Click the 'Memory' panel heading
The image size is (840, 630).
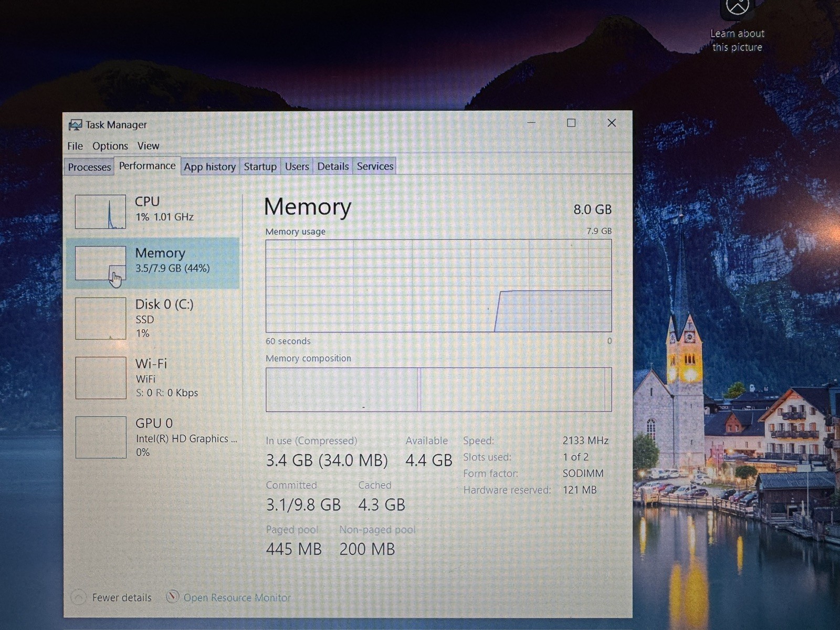(x=308, y=207)
